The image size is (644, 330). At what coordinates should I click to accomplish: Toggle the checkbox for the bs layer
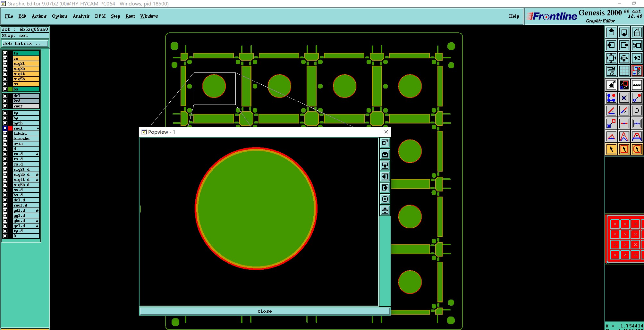click(x=5, y=89)
